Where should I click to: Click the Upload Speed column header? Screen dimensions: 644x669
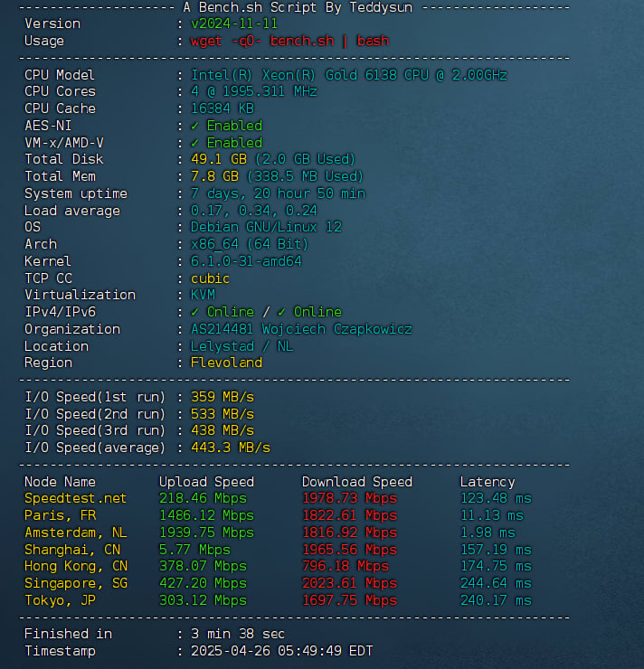(x=206, y=482)
